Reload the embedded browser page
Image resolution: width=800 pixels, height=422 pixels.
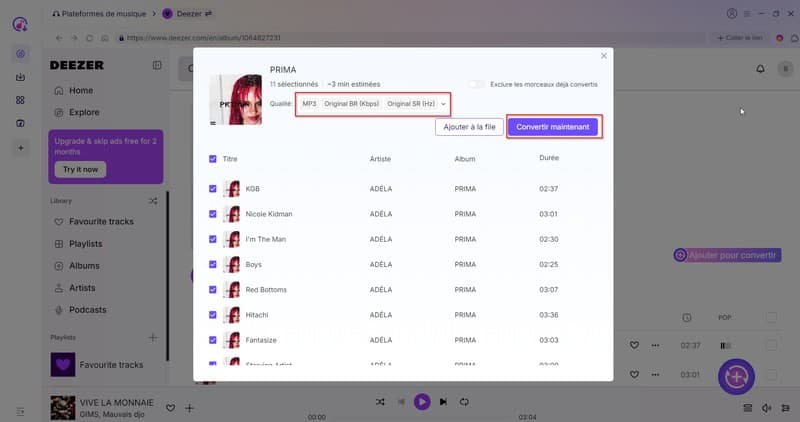tap(89, 38)
